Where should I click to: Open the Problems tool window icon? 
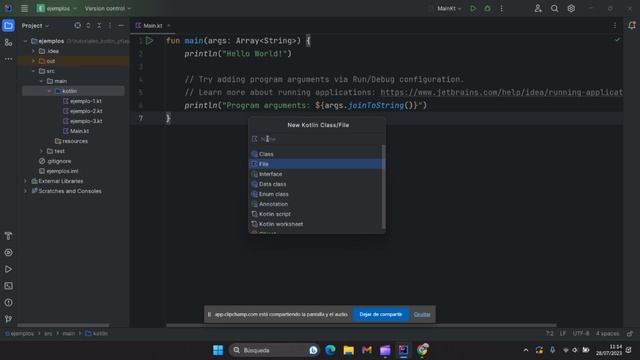click(8, 303)
